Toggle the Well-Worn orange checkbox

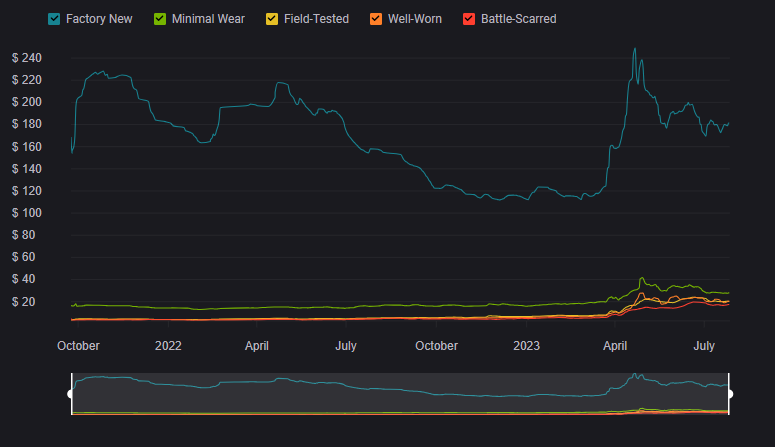376,19
